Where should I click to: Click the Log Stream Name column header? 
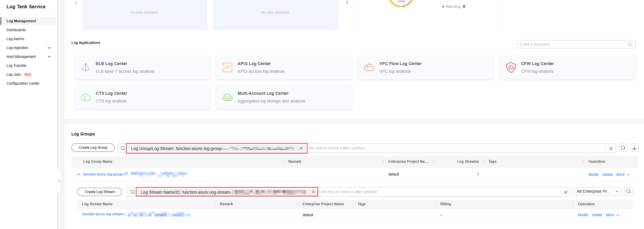(97, 204)
